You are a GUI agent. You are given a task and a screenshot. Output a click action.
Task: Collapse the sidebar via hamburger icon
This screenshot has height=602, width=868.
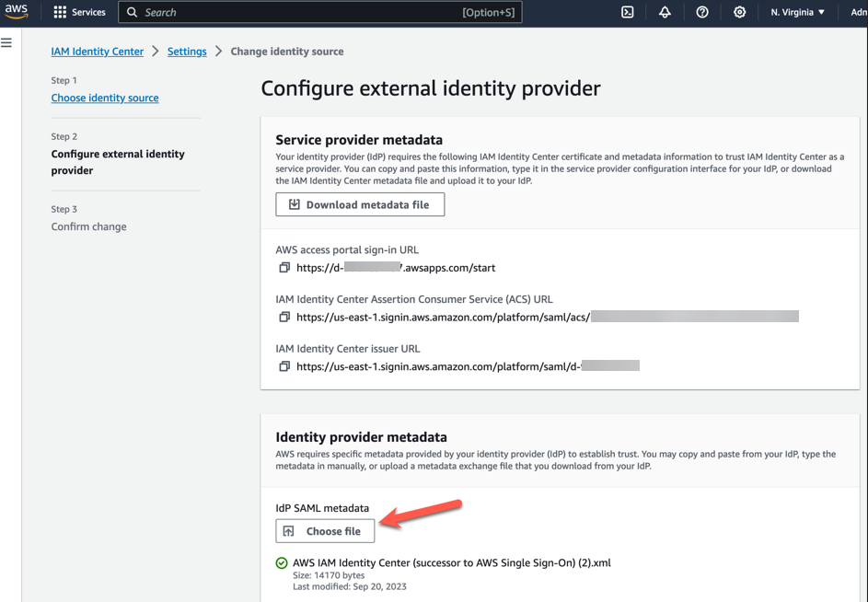[x=6, y=41]
